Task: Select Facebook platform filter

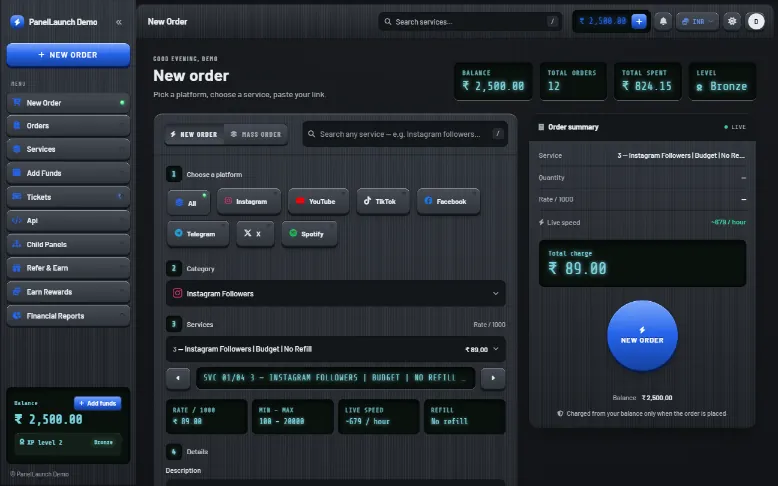Action: pyautogui.click(x=449, y=201)
